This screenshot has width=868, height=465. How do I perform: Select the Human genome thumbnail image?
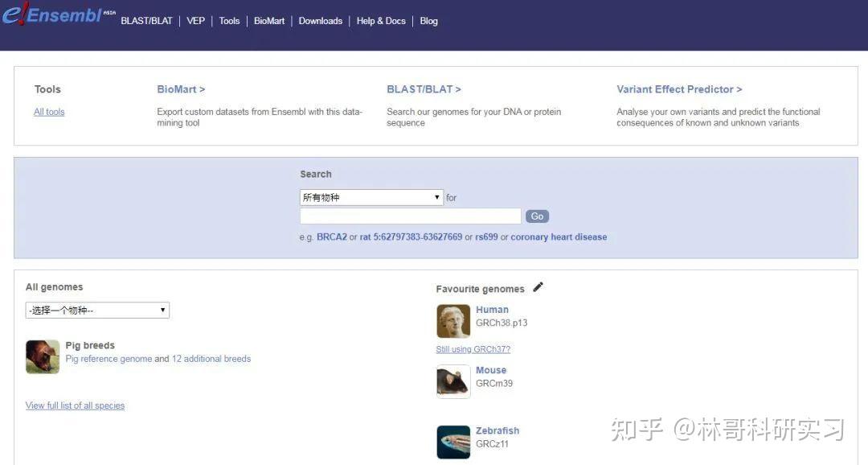tap(452, 320)
